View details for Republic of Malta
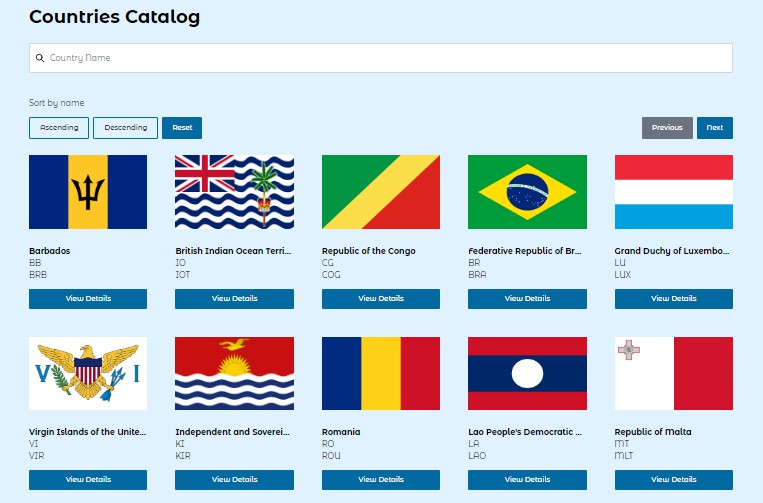This screenshot has height=503, width=763. [673, 480]
